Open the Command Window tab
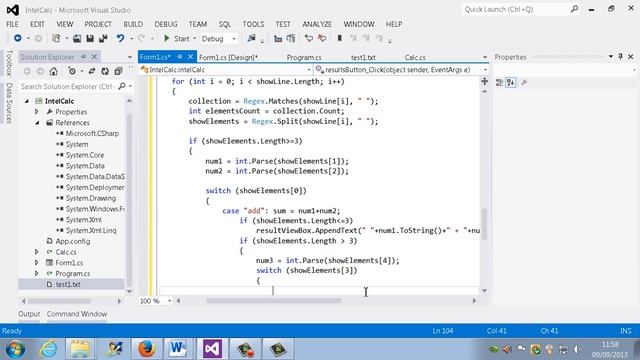The image size is (640, 360). click(77, 314)
